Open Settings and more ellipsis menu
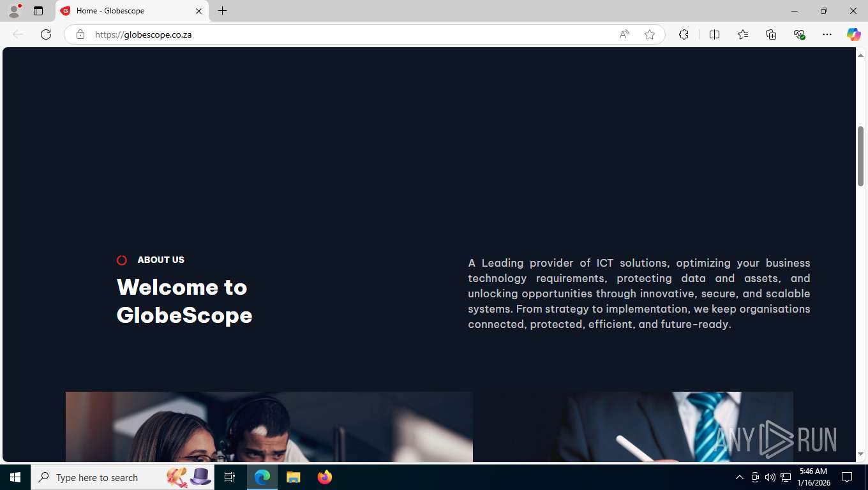 [827, 34]
